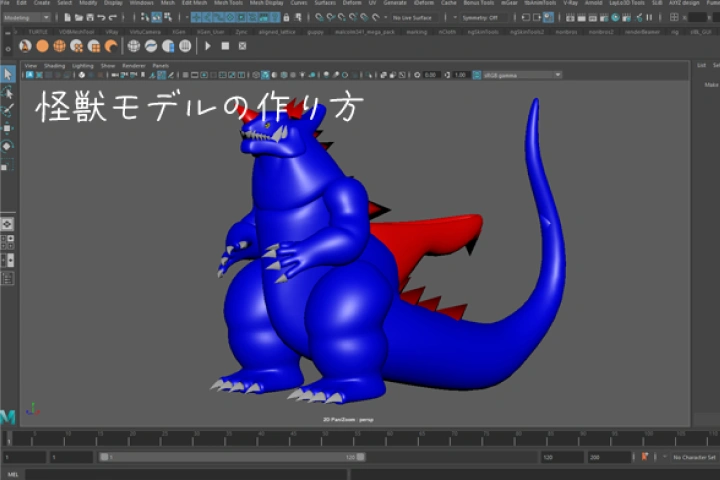Click the Open Scene folder icon
720x480 pixels.
[79, 18]
